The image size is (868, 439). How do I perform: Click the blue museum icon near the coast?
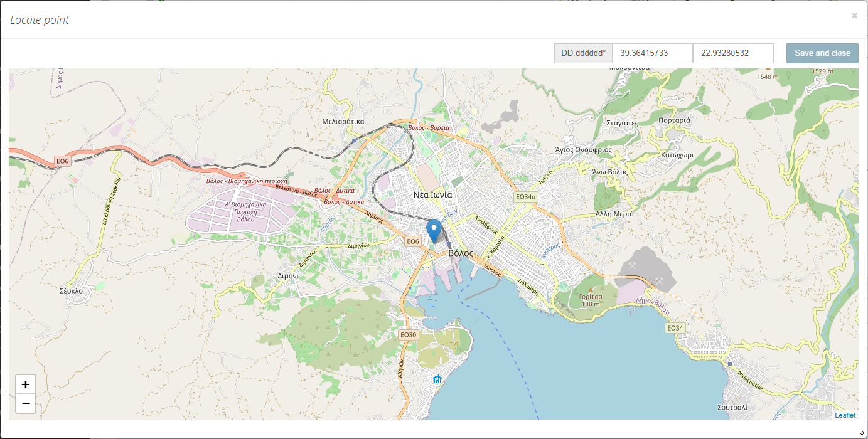coord(437,379)
